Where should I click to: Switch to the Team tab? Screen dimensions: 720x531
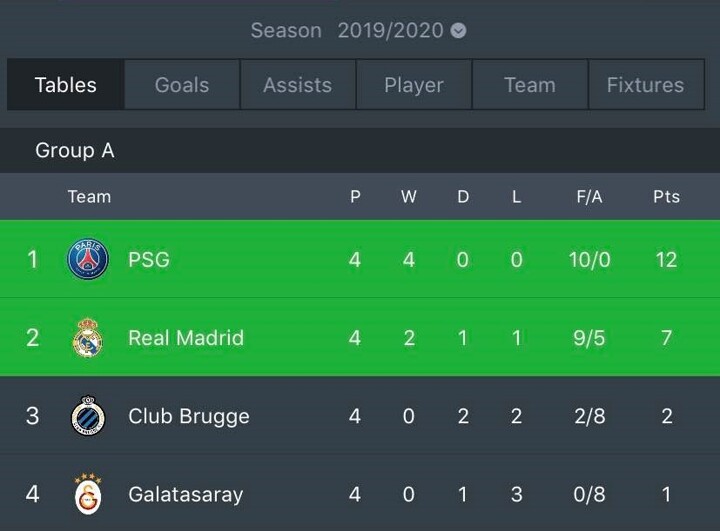[529, 85]
